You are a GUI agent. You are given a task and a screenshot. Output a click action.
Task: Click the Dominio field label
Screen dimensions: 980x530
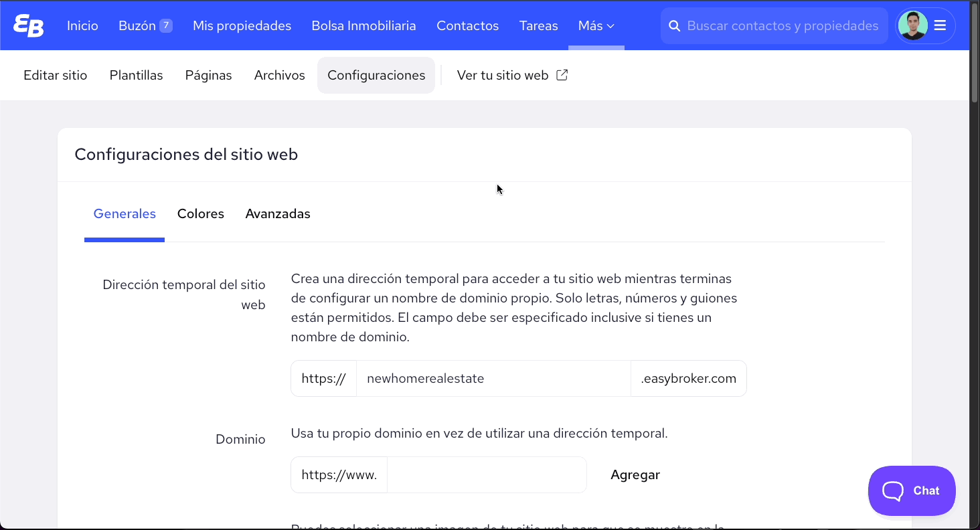[240, 439]
